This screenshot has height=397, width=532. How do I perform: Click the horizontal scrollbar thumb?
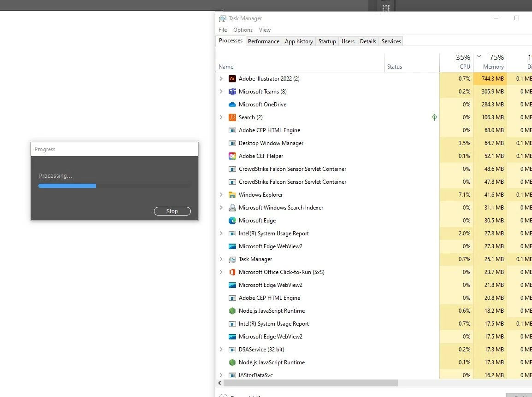pyautogui.click(x=311, y=383)
